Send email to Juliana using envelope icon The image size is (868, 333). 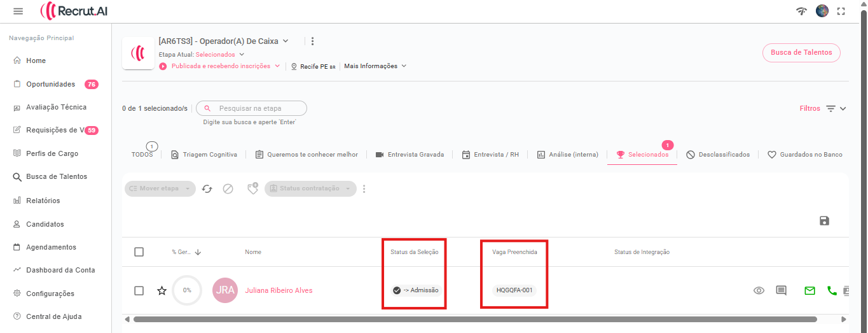[809, 290]
